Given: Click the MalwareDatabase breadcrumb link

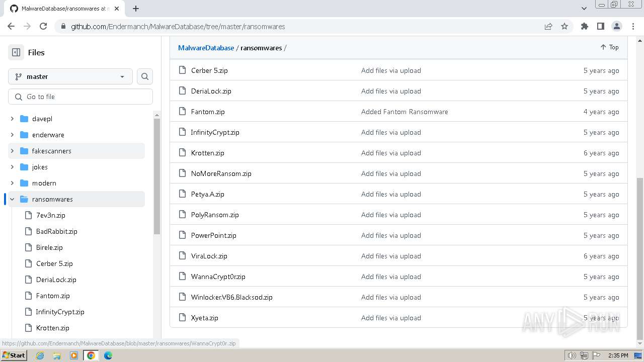Looking at the screenshot, I should coord(206,48).
